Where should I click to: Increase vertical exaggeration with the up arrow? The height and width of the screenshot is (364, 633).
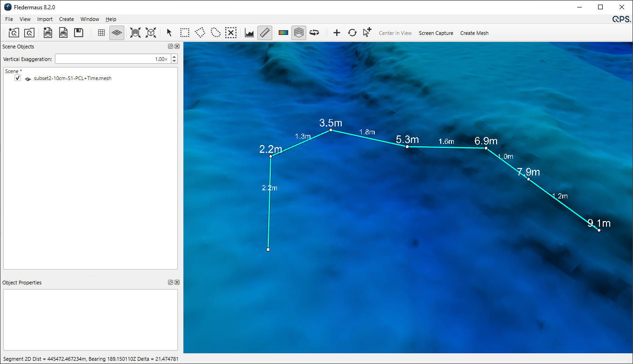pos(174,57)
